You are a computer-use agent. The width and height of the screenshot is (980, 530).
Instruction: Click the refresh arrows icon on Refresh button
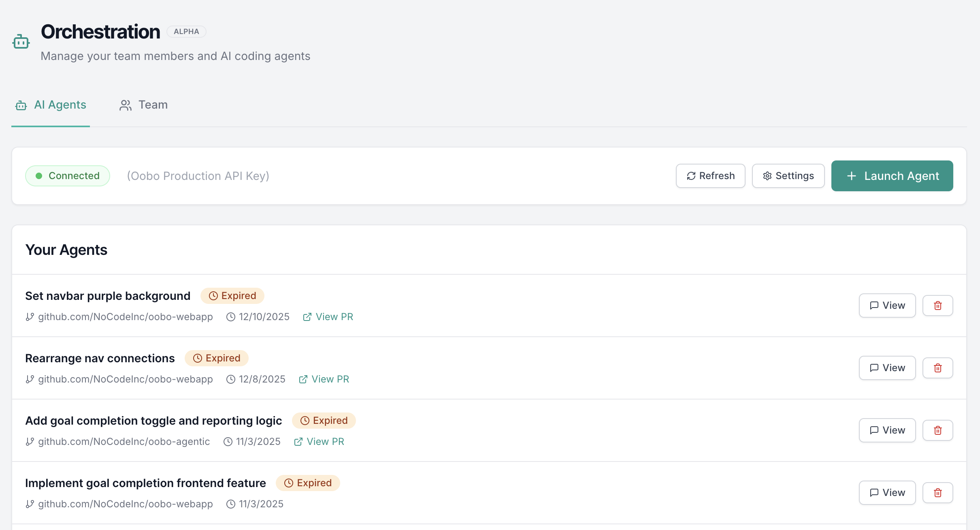[x=692, y=175]
